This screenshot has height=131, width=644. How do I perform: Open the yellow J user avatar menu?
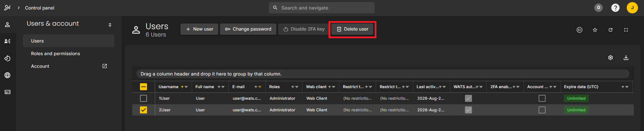[x=632, y=8]
